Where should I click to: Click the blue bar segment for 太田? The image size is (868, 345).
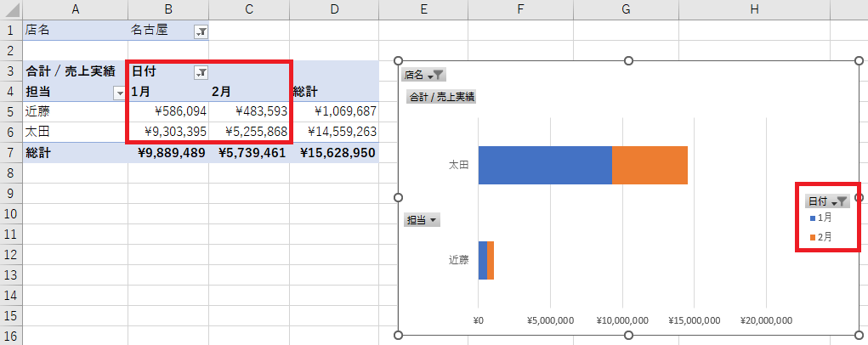point(544,165)
